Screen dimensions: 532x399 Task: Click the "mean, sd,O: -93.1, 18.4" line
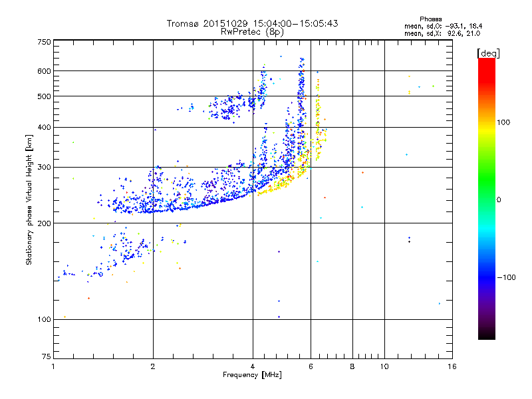[443, 26]
